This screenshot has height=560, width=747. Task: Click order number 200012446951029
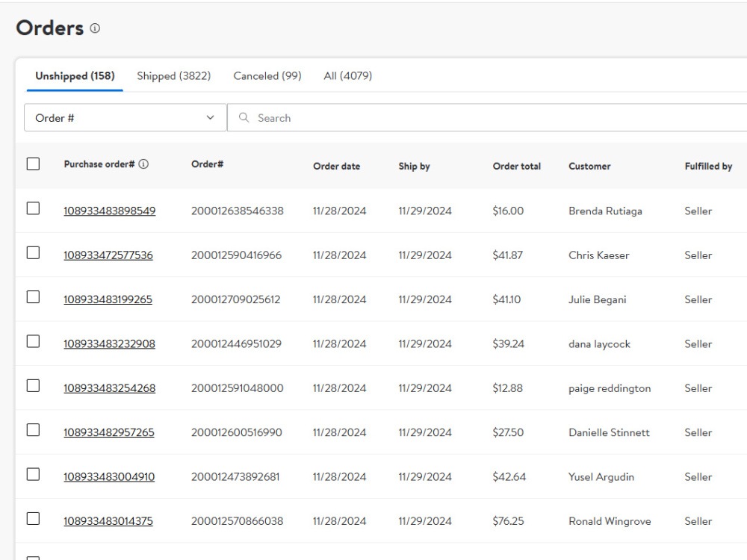[x=236, y=343]
